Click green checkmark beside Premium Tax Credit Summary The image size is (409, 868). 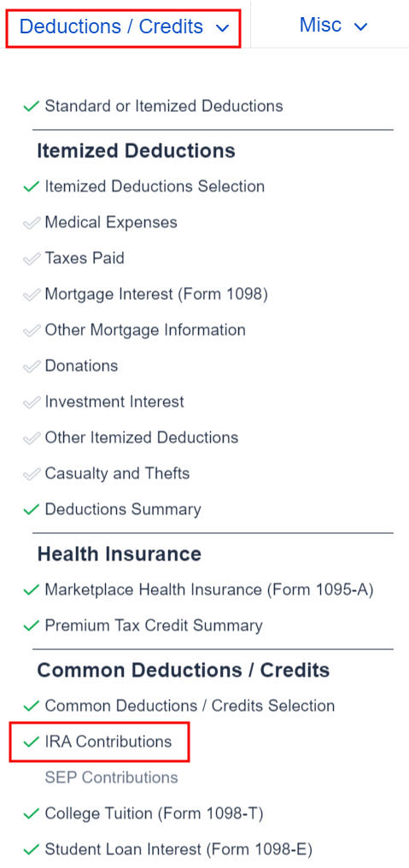(x=31, y=625)
